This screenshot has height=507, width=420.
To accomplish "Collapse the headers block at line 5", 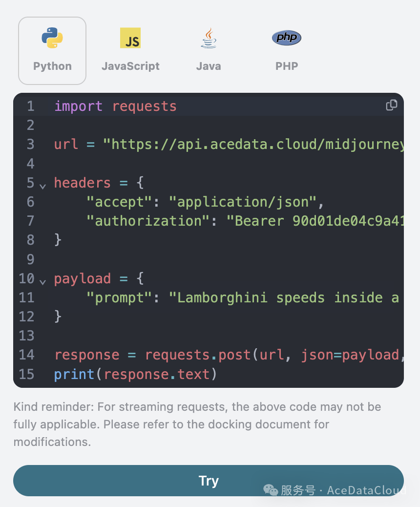I will point(42,186).
